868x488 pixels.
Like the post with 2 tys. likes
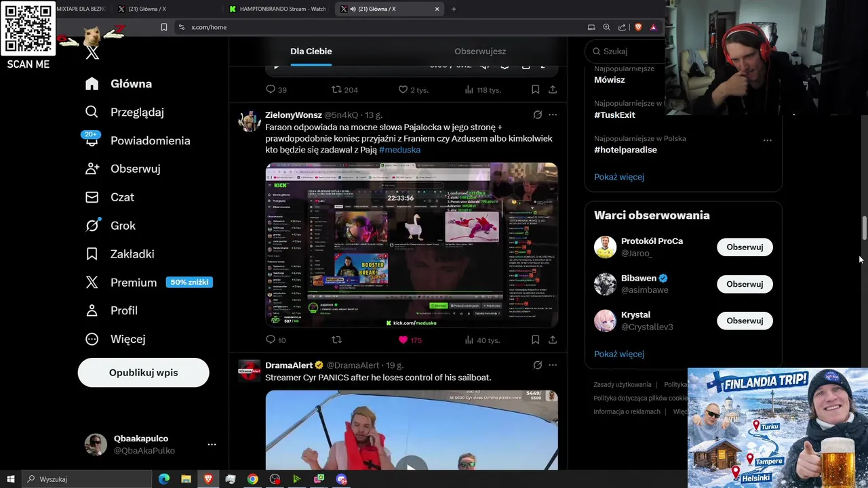413,89
